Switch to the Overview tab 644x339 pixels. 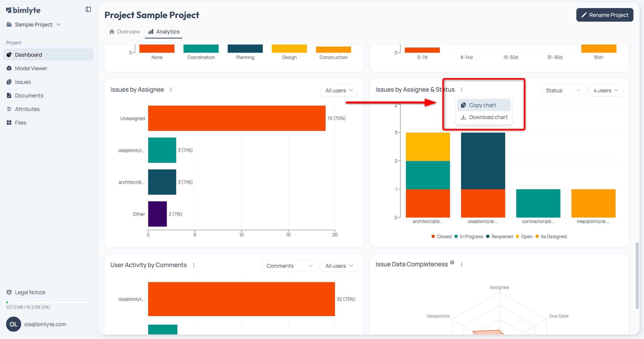pos(125,32)
